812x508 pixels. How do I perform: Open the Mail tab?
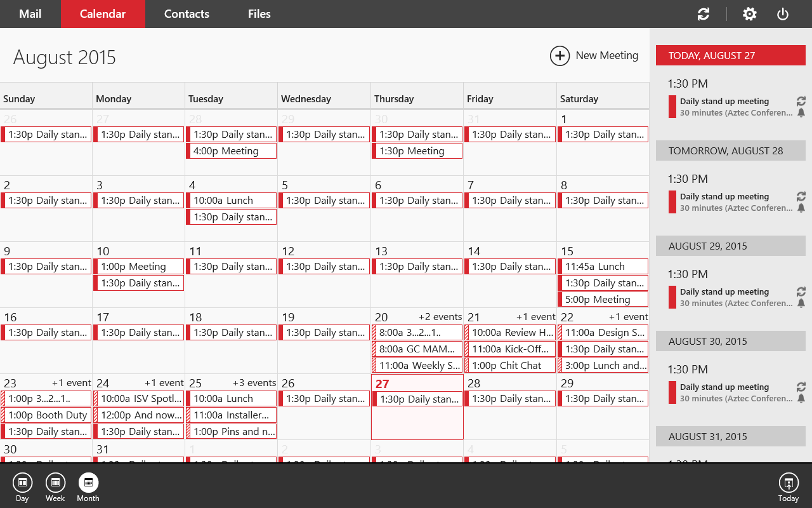30,14
